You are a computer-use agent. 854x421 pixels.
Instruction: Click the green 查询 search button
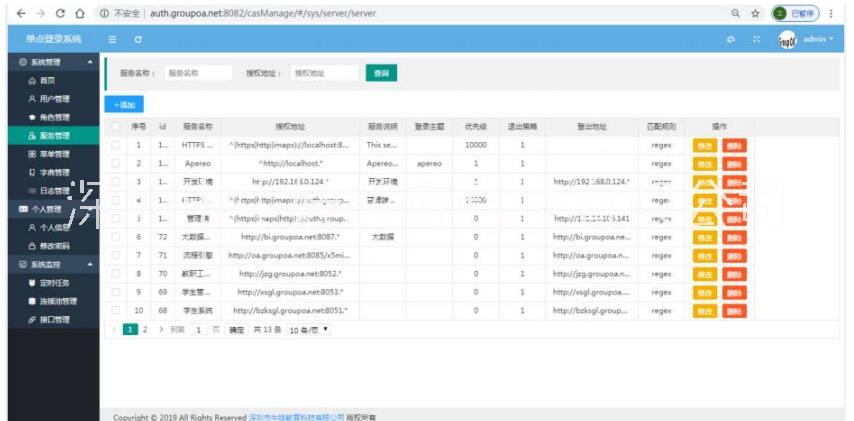click(381, 73)
